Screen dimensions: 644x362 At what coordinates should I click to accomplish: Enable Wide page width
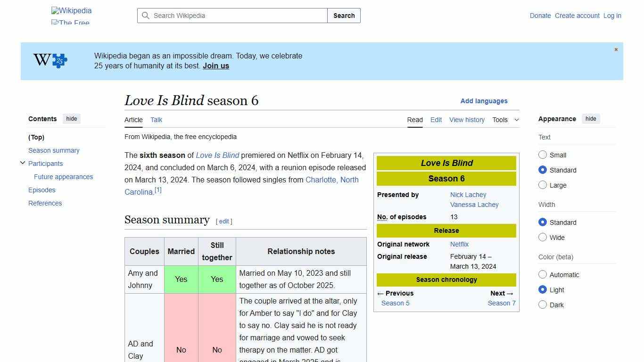(543, 237)
